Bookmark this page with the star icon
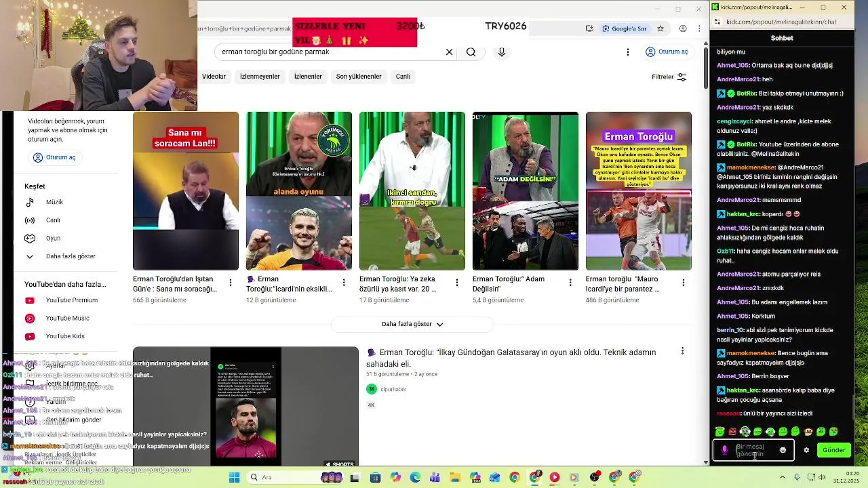This screenshot has height=488, width=868. click(660, 28)
